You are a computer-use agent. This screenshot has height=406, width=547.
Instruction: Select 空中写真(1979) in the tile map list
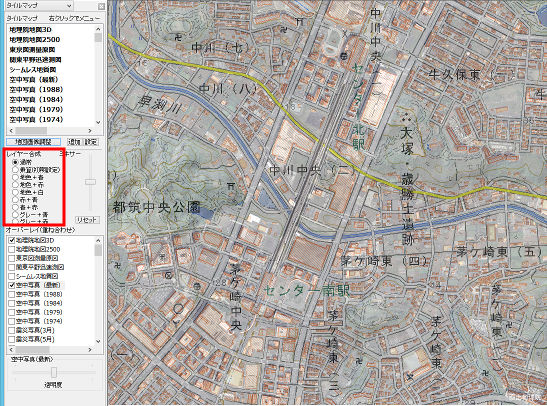(36, 110)
